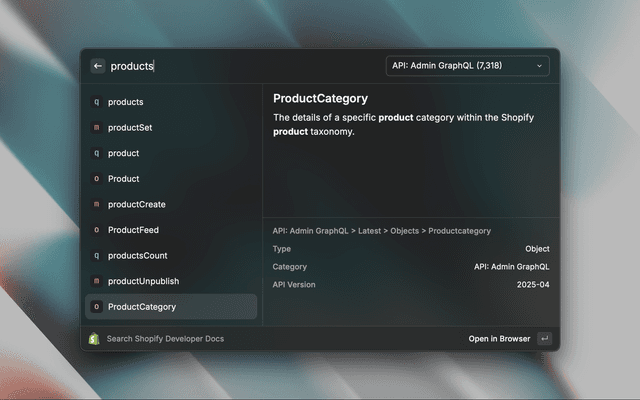Click the mutation icon beside productSet
The image size is (640, 400).
coord(96,128)
